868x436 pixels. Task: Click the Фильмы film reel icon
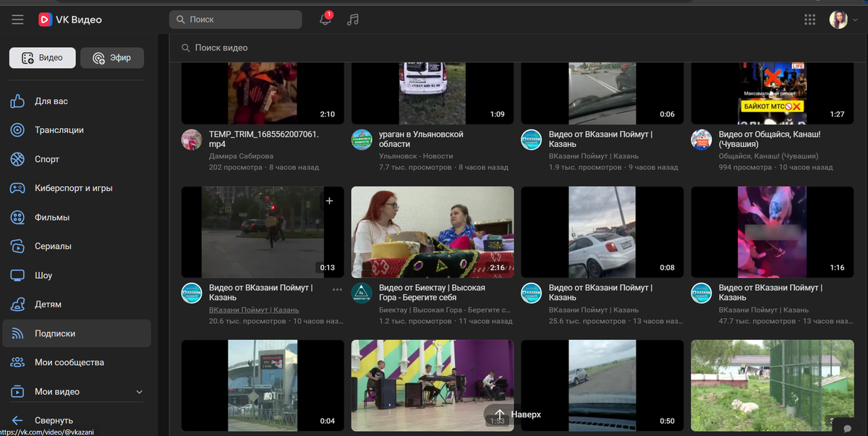[18, 217]
